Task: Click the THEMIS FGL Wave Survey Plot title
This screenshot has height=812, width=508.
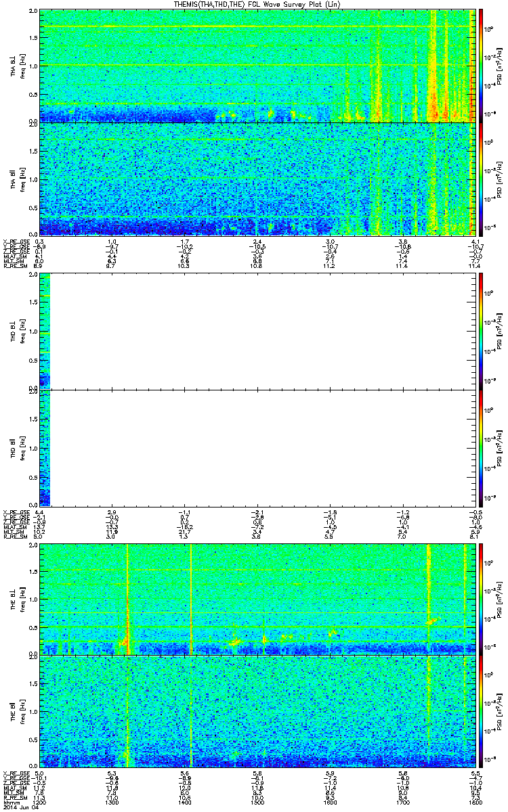Action: coord(257,5)
